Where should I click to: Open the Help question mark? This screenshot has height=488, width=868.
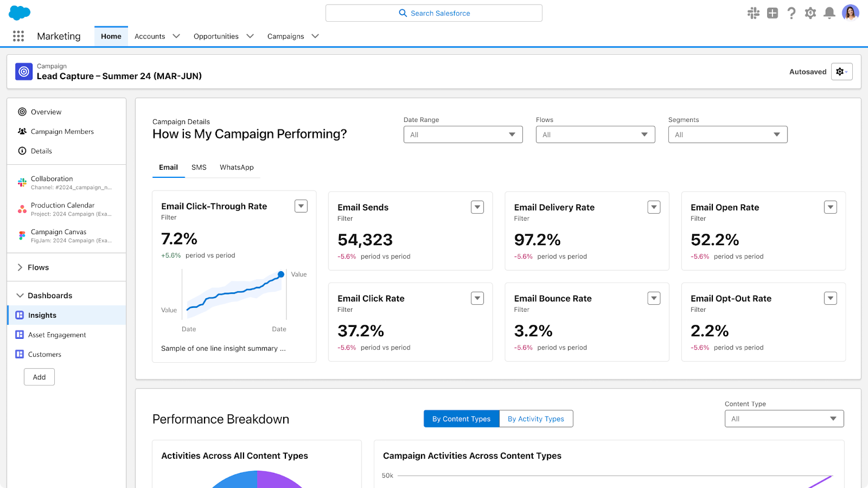(792, 14)
